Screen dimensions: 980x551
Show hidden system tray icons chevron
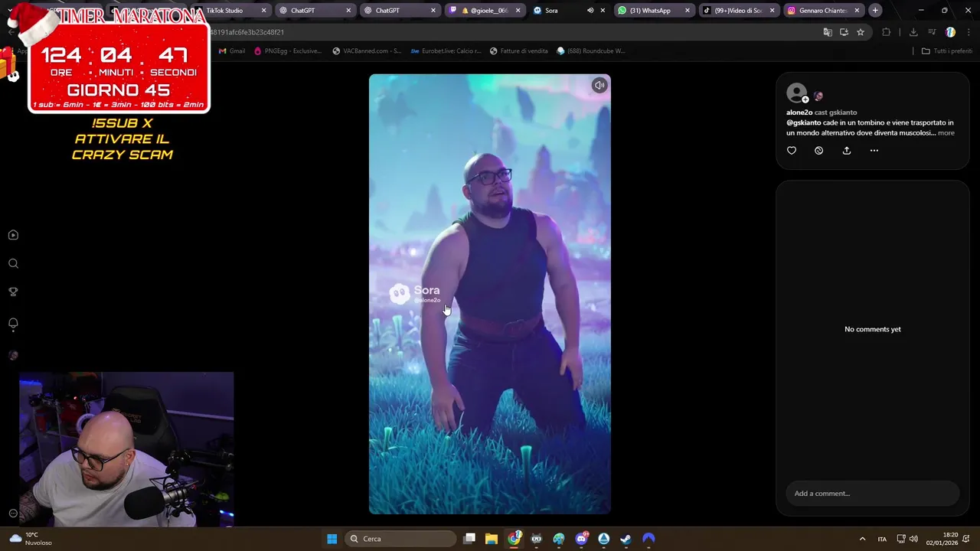pyautogui.click(x=862, y=539)
